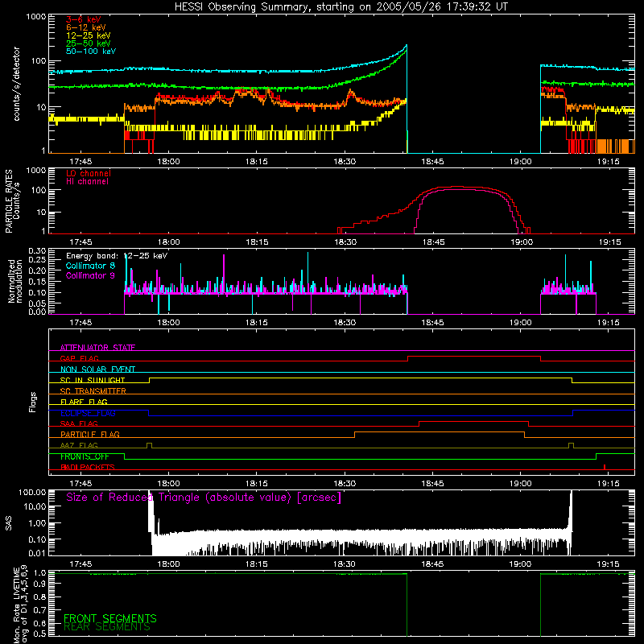Click the 'ATTENUATOR_STATE' flag label
Image resolution: width=644 pixels, height=644 pixels.
pyautogui.click(x=97, y=348)
